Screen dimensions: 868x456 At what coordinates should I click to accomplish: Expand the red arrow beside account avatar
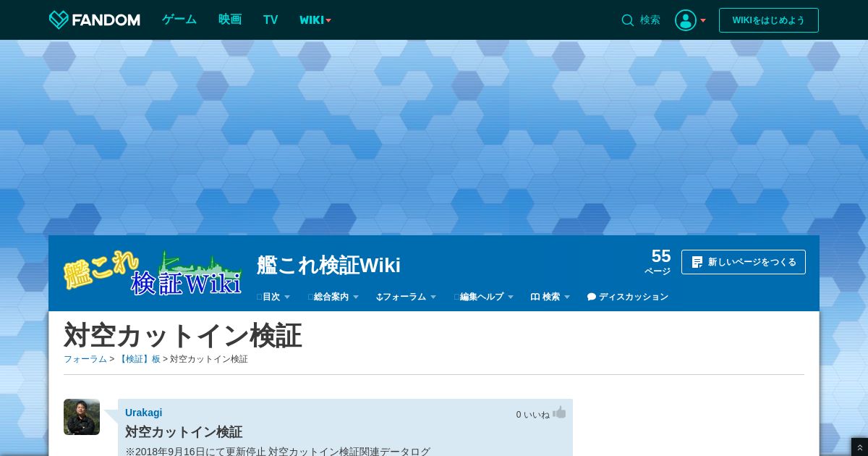pos(703,20)
